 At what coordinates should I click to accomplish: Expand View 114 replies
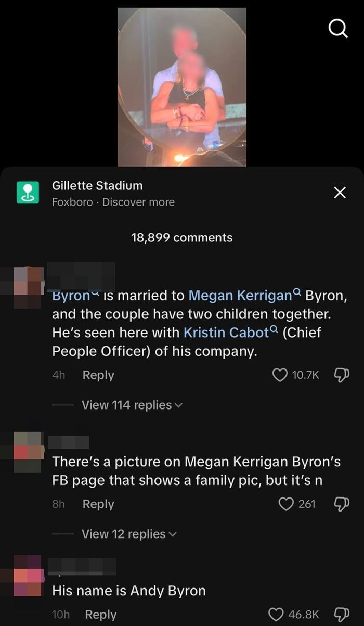132,405
